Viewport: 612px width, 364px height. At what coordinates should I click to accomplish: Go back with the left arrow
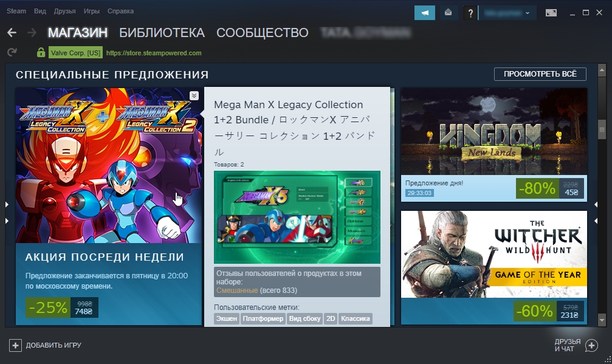pyautogui.click(x=12, y=33)
